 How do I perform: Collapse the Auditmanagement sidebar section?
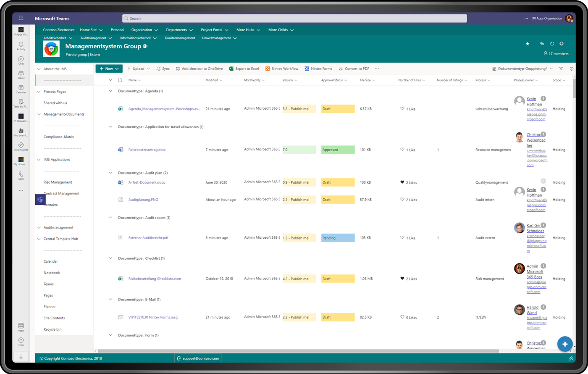pos(39,227)
